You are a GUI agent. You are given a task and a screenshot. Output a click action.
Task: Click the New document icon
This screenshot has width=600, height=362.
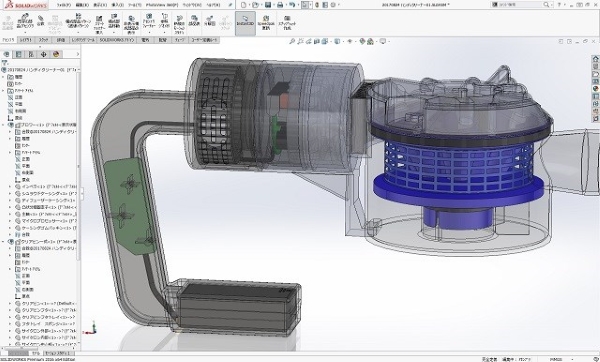point(243,5)
